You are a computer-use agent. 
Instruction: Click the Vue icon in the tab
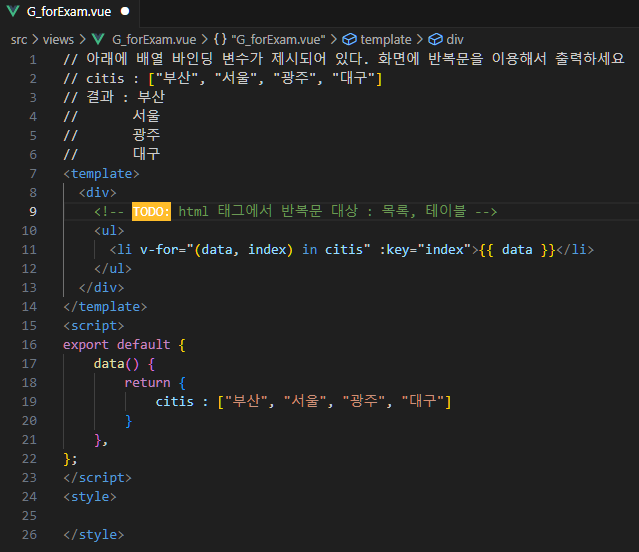13,11
